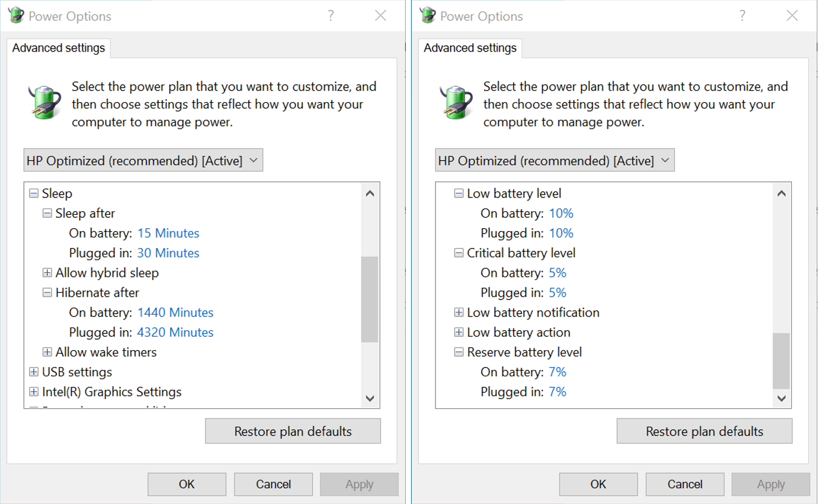
Task: Collapse Low battery level node
Action: (459, 193)
